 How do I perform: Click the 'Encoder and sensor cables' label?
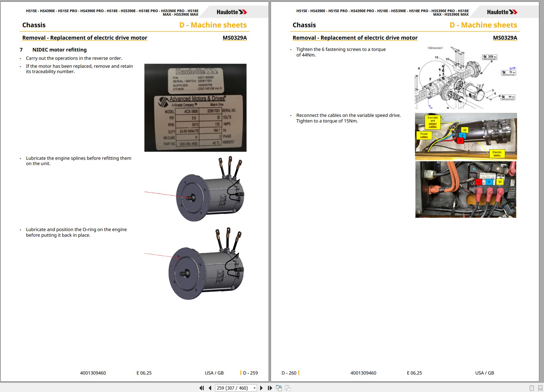point(432,122)
